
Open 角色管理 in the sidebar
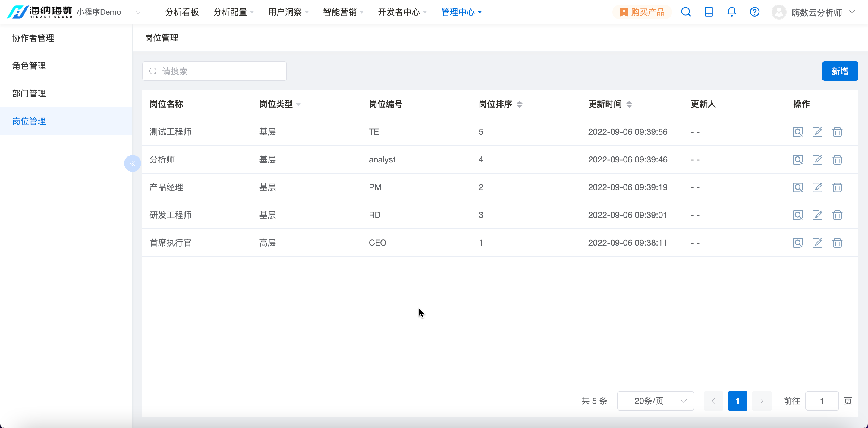tap(66, 66)
